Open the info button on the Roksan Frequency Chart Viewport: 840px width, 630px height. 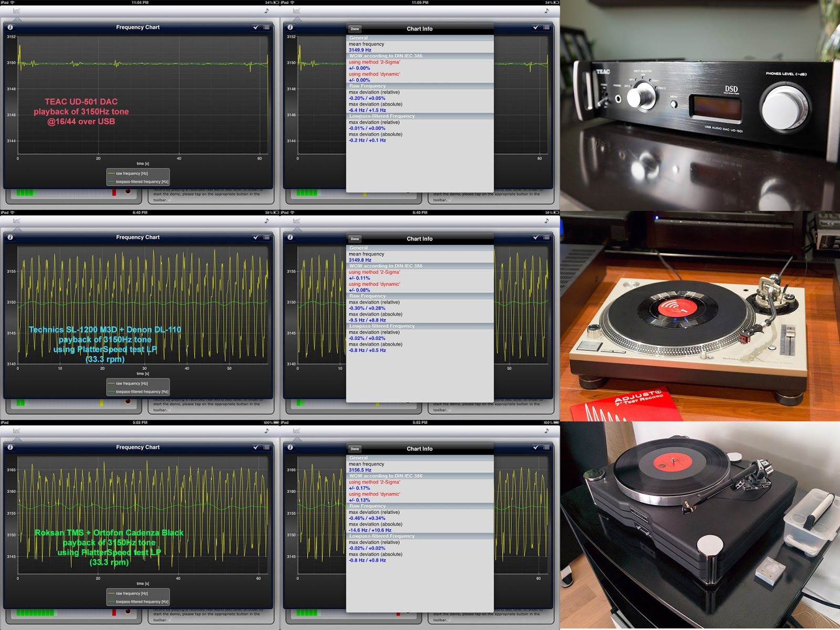[x=10, y=447]
